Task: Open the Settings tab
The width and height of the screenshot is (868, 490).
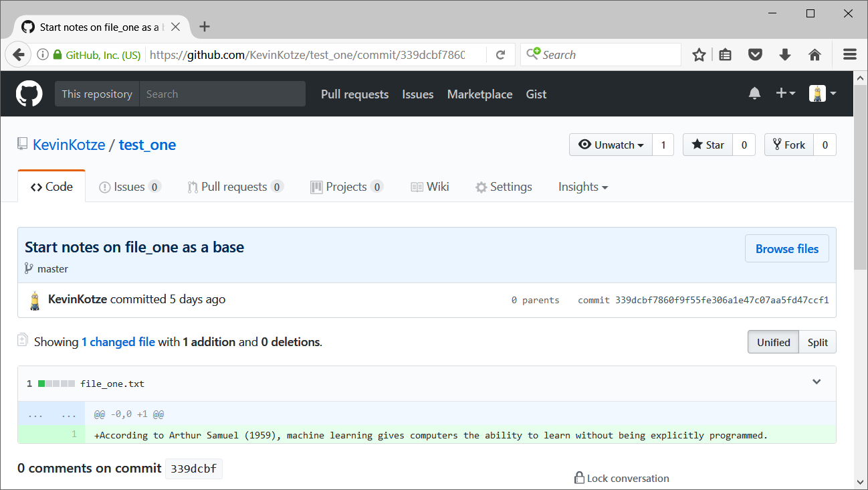Action: [x=504, y=187]
